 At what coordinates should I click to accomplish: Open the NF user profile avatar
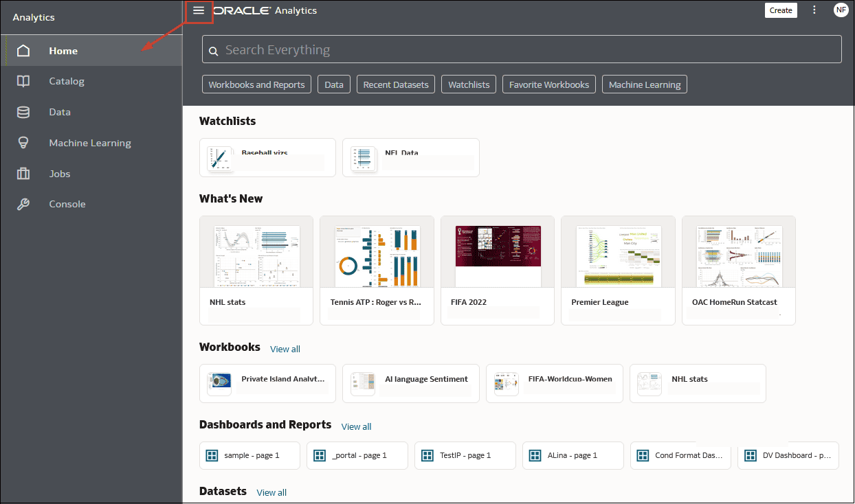click(x=841, y=10)
